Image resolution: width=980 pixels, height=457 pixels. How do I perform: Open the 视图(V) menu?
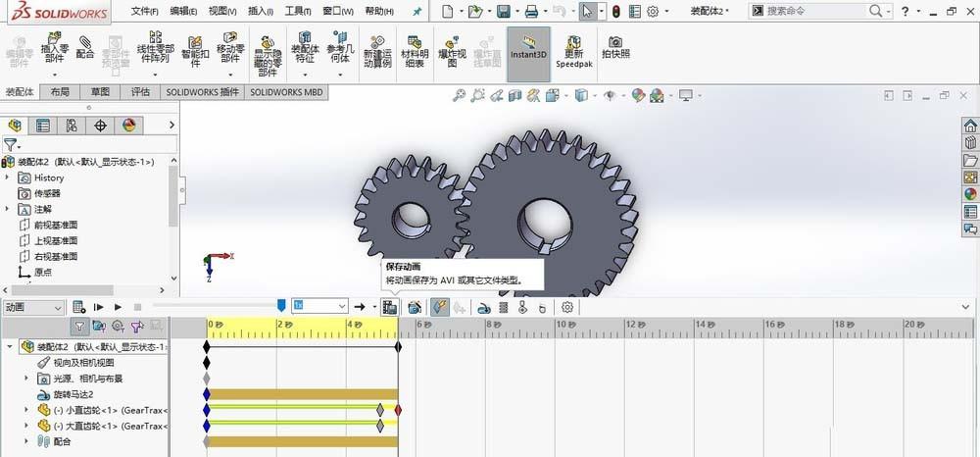[222, 11]
